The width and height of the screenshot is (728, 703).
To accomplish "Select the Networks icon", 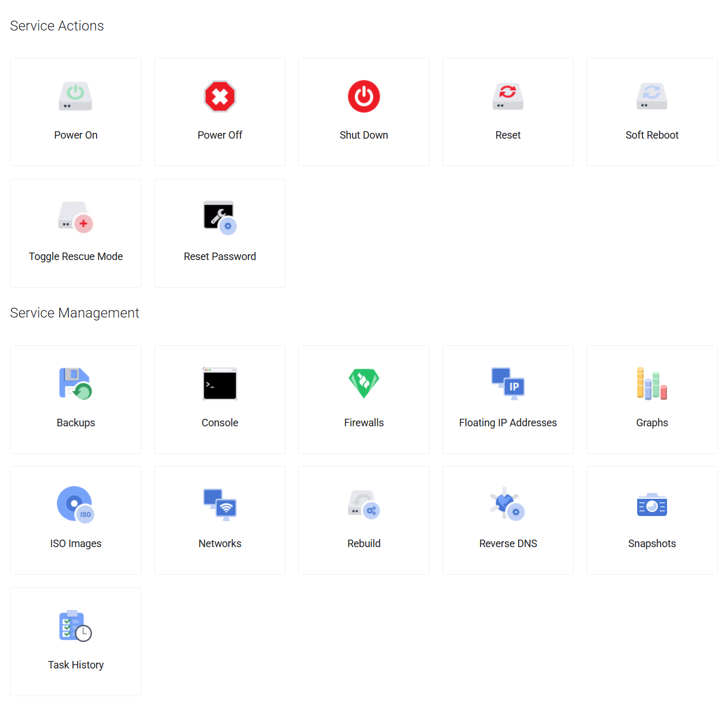I will pyautogui.click(x=220, y=505).
